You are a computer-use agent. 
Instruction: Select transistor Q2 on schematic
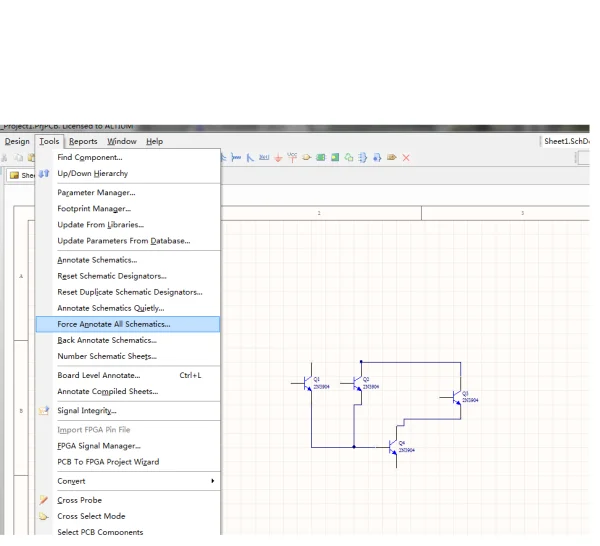pyautogui.click(x=358, y=383)
